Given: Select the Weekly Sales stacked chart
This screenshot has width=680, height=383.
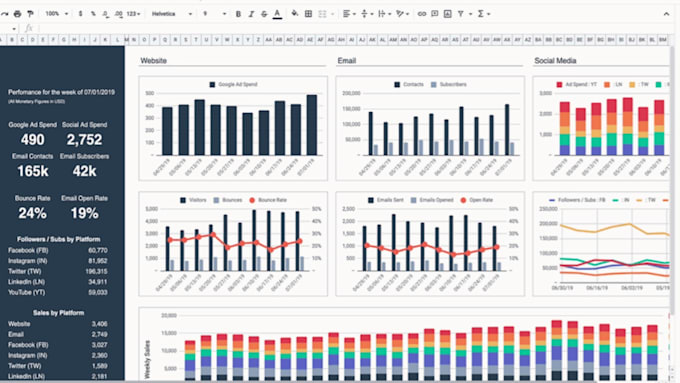Looking at the screenshot, I should click(x=405, y=345).
